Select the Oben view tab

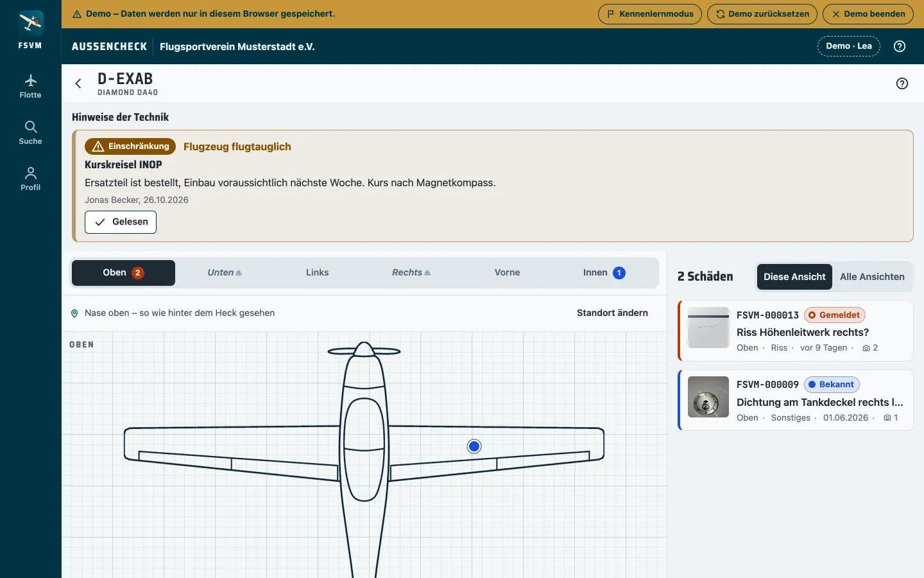(123, 273)
